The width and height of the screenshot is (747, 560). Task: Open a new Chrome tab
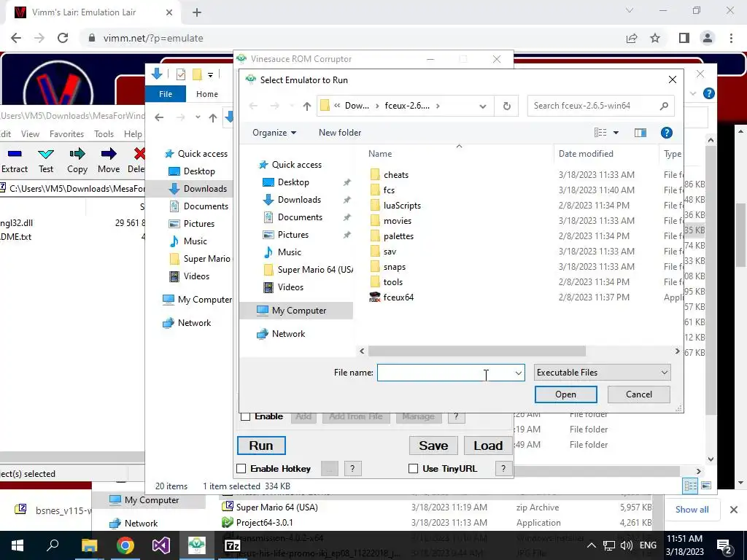click(x=197, y=12)
